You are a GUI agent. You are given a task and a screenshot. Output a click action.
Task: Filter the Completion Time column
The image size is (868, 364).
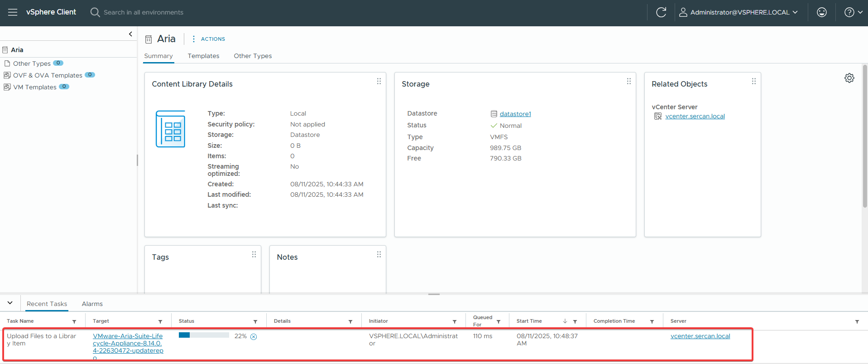pos(652,321)
